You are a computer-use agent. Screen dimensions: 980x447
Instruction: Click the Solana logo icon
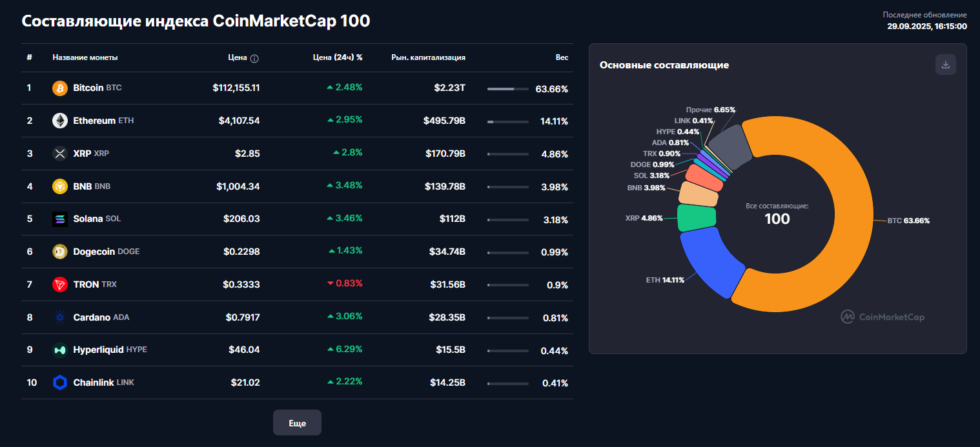pyautogui.click(x=60, y=219)
